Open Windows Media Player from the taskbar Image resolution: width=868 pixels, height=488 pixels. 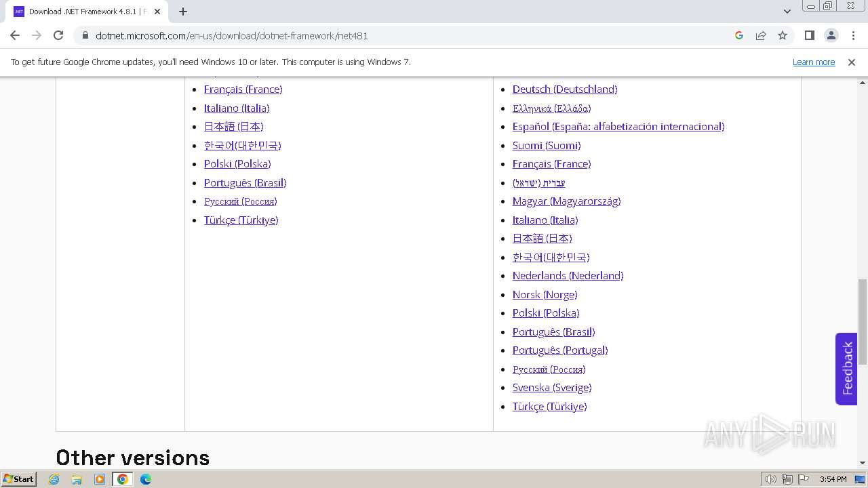(100, 479)
